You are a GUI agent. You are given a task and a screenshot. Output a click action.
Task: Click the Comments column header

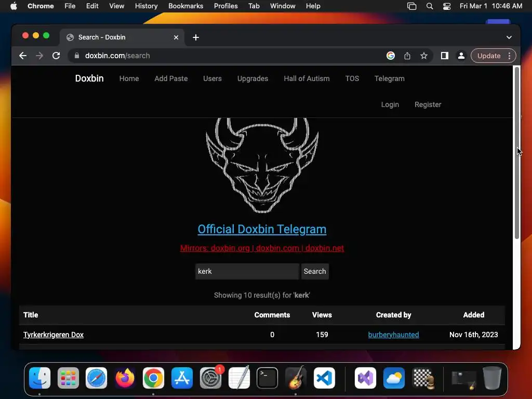[272, 315]
